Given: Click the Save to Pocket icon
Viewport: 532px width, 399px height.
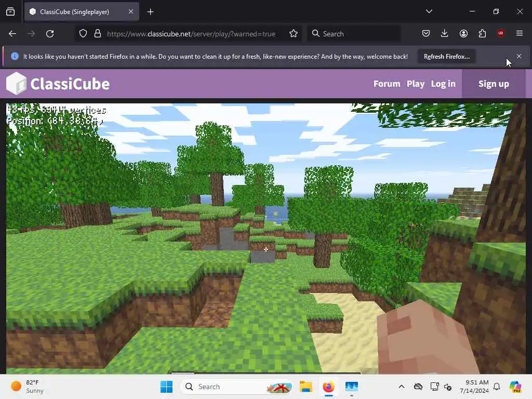Looking at the screenshot, I should pyautogui.click(x=426, y=33).
